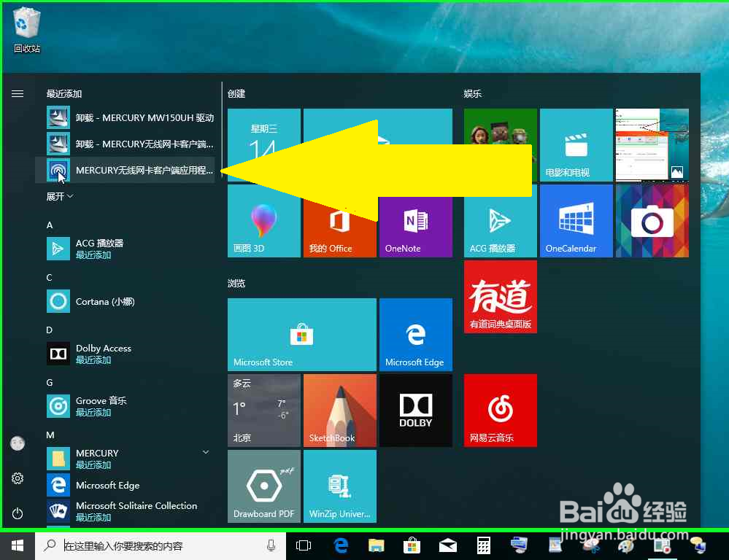Image resolution: width=729 pixels, height=560 pixels.
Task: Select the 娱乐 tile group header
Action: pos(473,94)
